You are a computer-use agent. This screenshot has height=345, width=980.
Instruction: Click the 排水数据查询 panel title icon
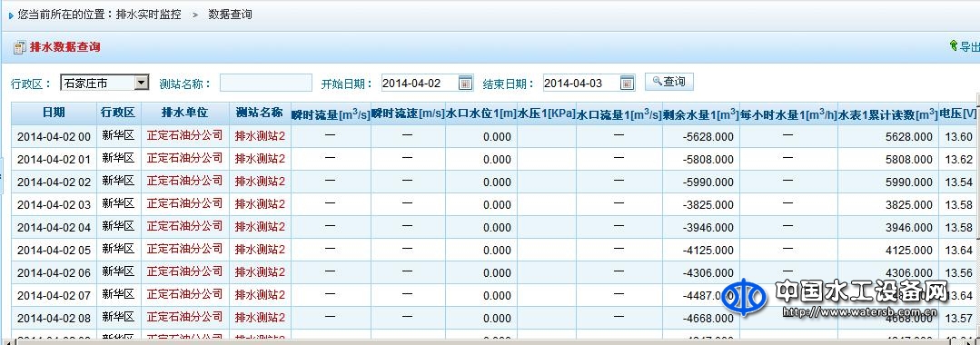coord(19,47)
